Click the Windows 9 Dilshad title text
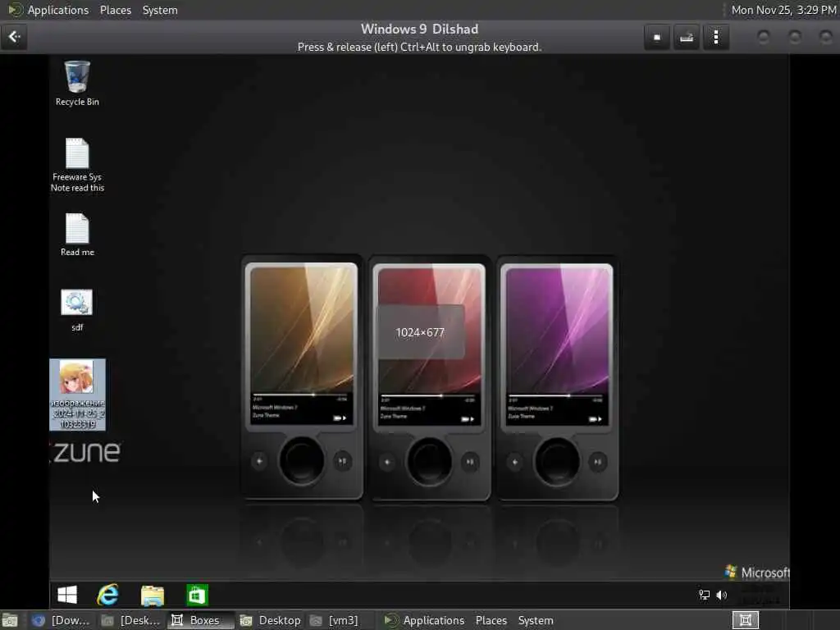 419,29
